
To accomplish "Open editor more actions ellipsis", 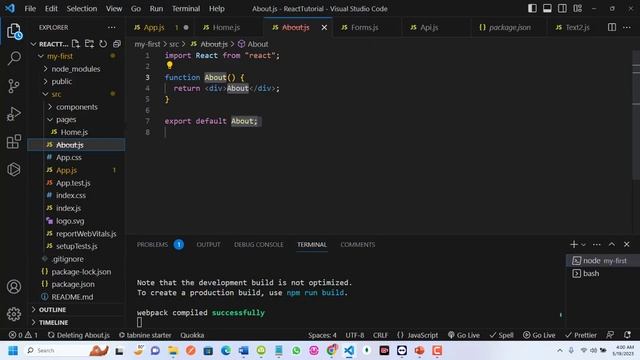I will [x=627, y=27].
